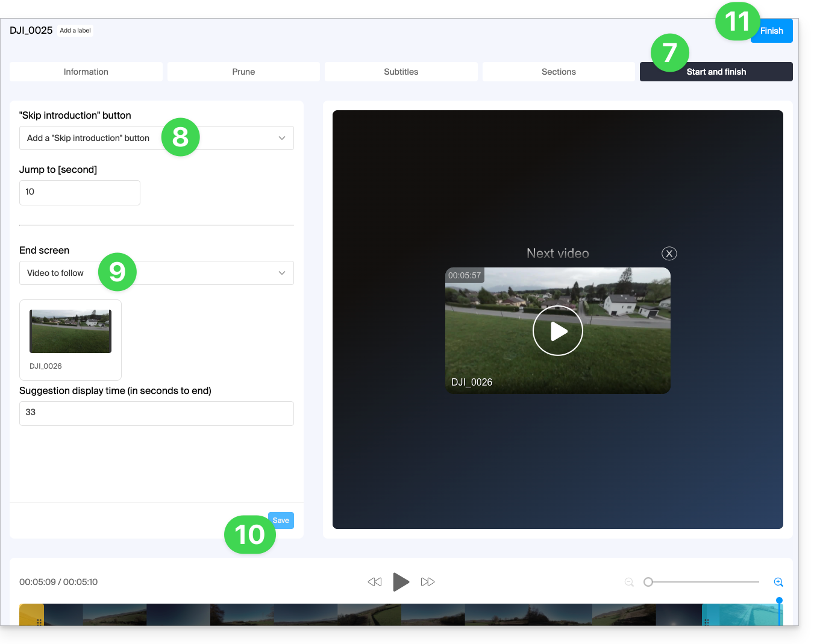The height and width of the screenshot is (644, 817).
Task: Click the fast-forward icon in the player
Action: coord(428,582)
